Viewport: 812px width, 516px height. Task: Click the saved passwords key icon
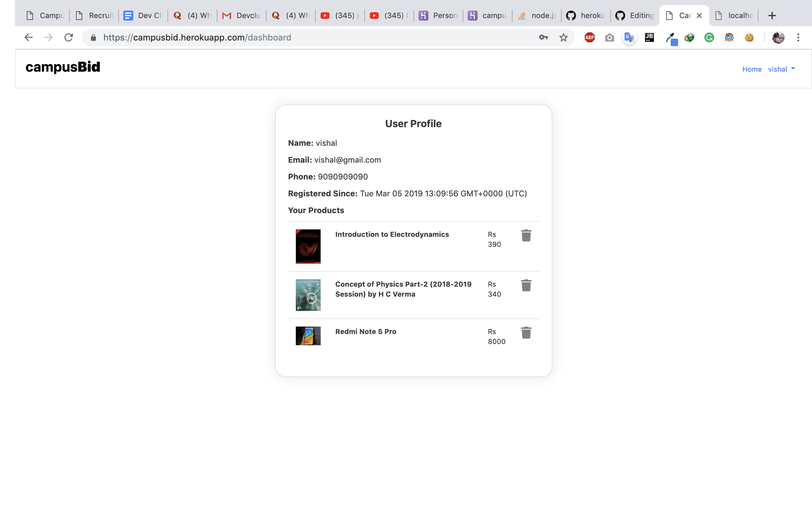point(544,37)
